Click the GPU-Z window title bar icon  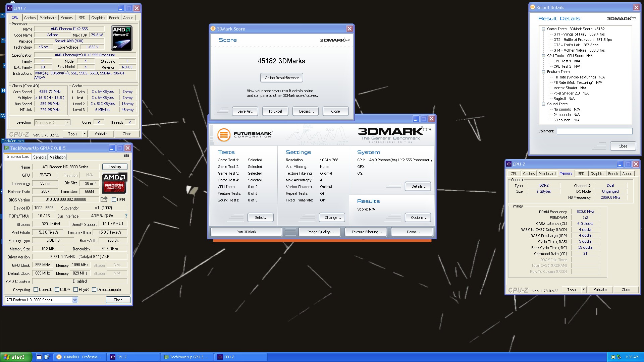pyautogui.click(x=6, y=148)
